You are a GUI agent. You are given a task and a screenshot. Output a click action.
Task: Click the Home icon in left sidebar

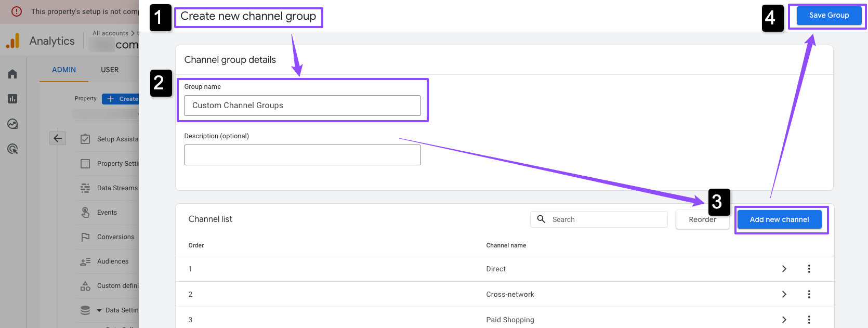click(12, 74)
